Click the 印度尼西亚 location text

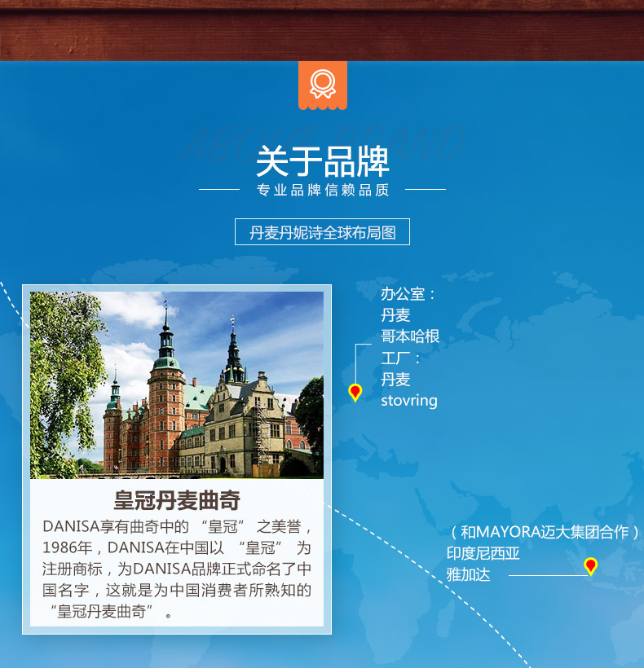483,553
